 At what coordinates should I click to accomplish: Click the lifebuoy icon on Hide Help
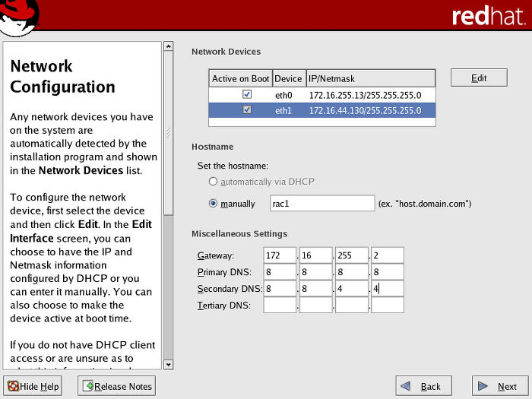point(13,386)
